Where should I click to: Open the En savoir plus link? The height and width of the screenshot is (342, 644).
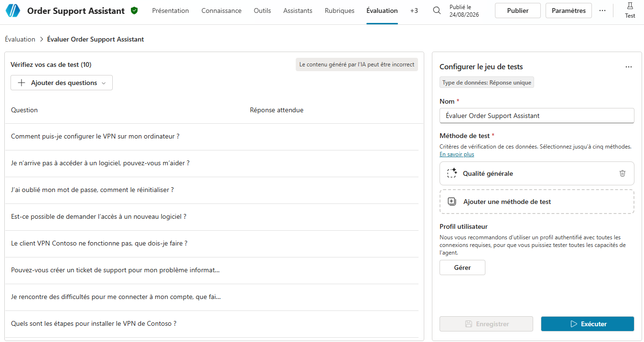coord(457,154)
